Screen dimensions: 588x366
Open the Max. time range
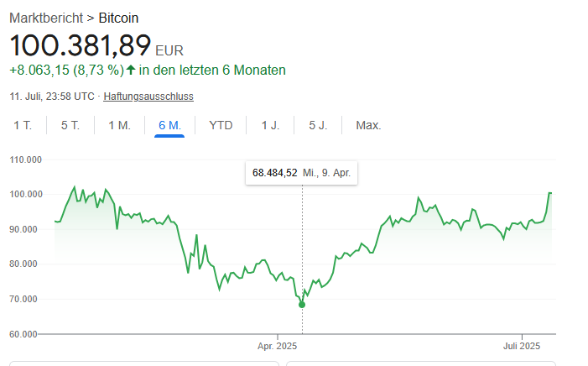click(x=368, y=125)
